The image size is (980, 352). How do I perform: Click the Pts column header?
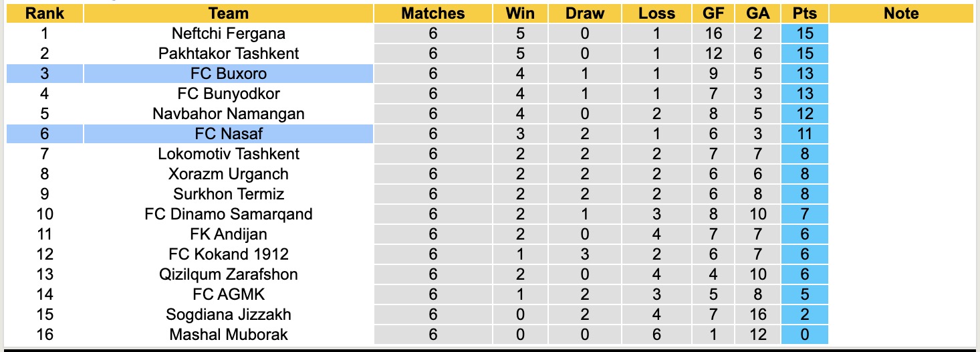point(804,13)
